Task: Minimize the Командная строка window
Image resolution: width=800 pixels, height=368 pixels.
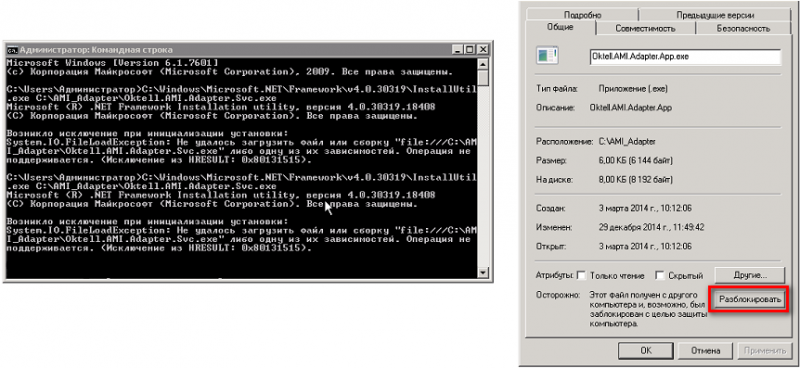Action: pyautogui.click(x=457, y=50)
